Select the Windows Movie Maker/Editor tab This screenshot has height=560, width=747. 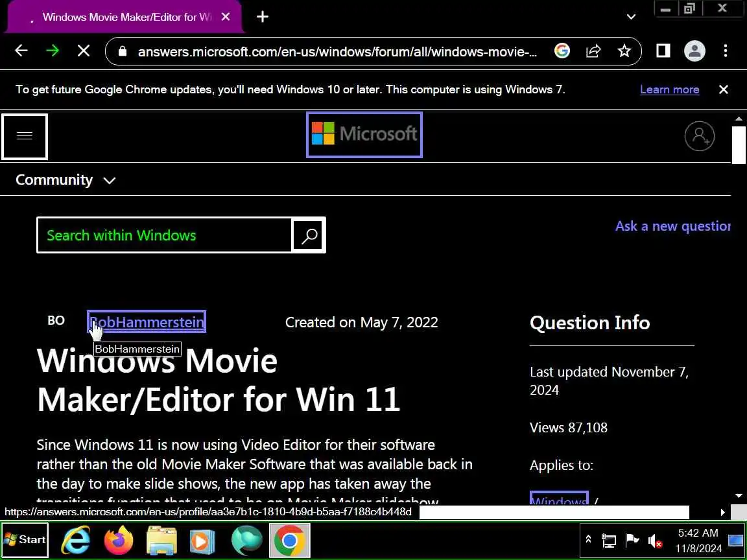pyautogui.click(x=124, y=17)
